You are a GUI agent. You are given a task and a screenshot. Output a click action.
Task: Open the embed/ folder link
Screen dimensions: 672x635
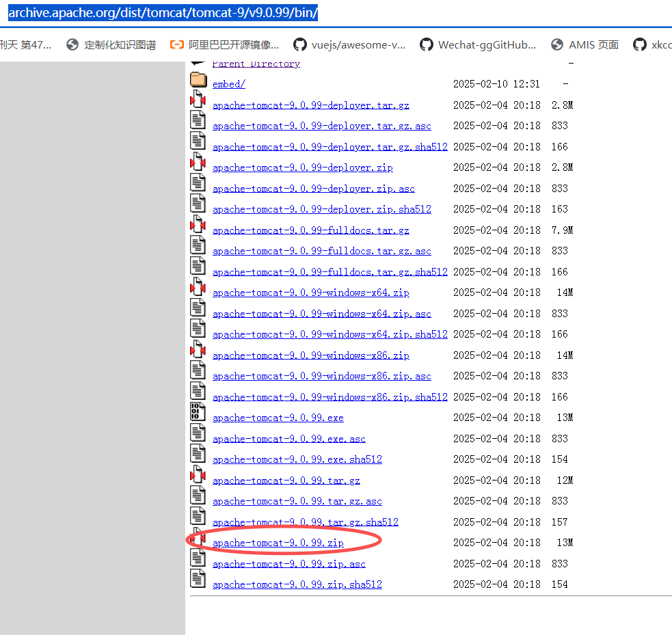click(229, 84)
